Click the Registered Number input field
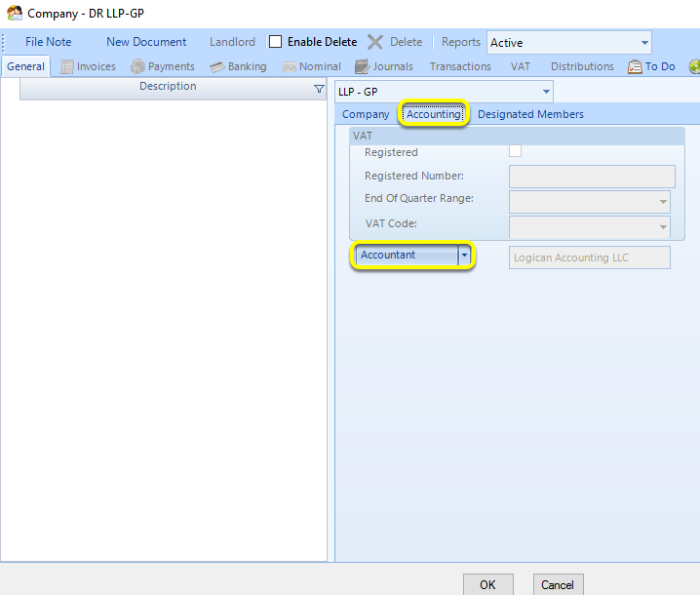This screenshot has height=595, width=700. 592,177
